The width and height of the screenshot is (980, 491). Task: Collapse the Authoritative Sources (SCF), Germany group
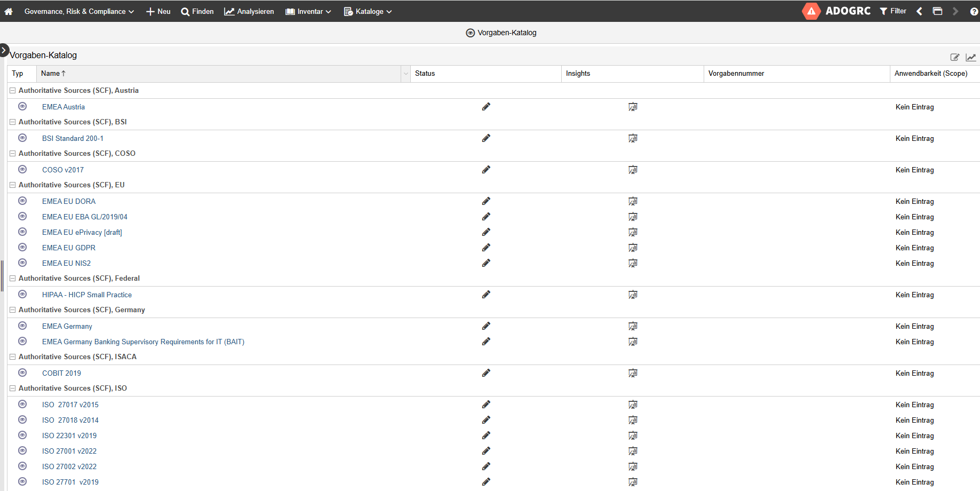tap(13, 310)
